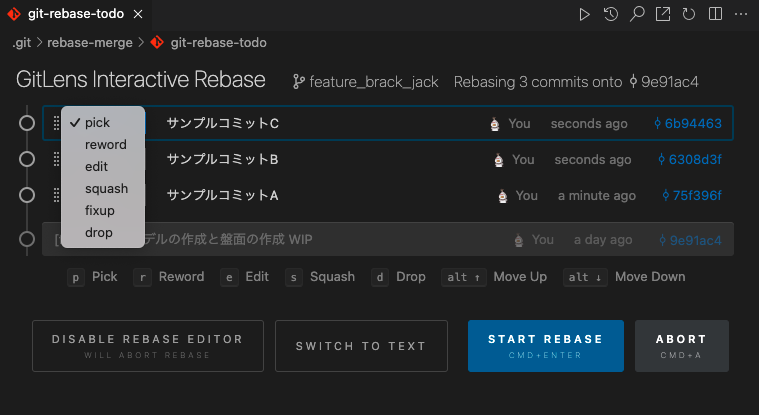Click the open-in-new-window icon
759x415 pixels.
click(663, 14)
